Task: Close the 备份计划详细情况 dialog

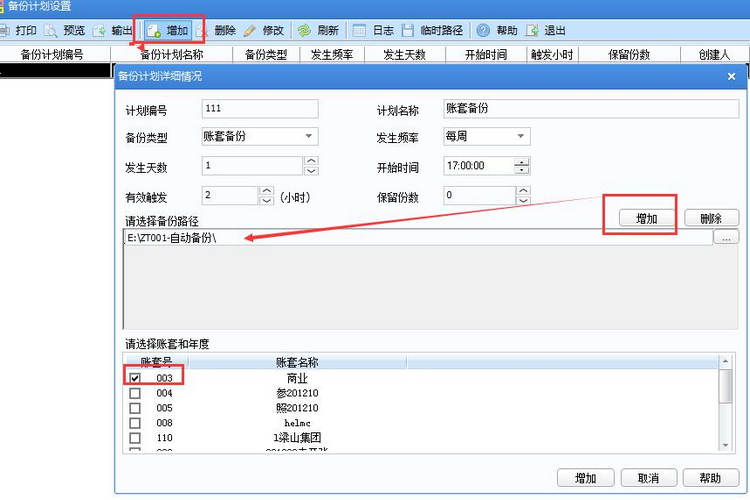Action: pos(731,76)
